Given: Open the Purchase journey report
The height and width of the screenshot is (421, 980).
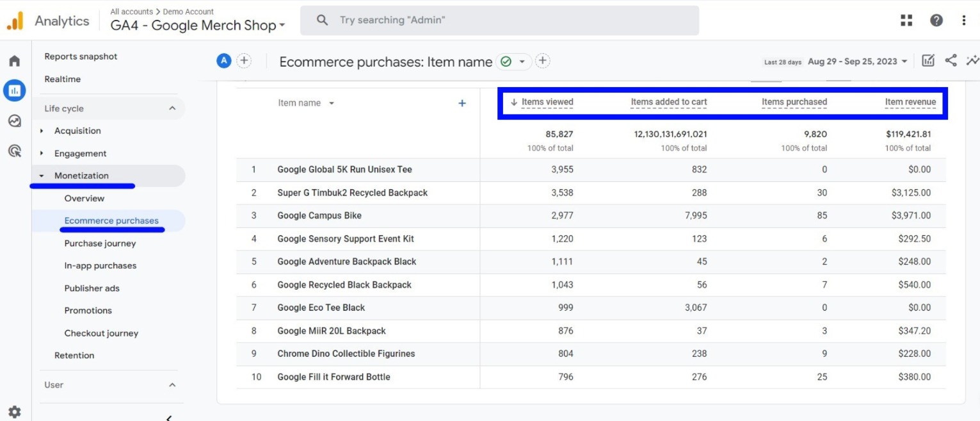Looking at the screenshot, I should 100,244.
